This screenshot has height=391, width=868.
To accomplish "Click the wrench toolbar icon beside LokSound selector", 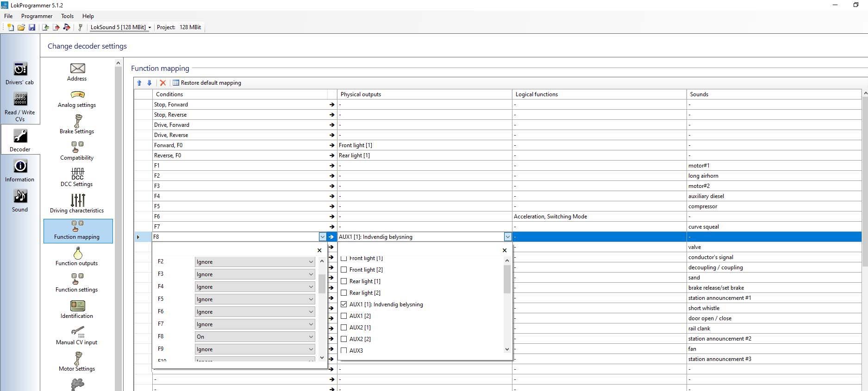I will pos(80,27).
